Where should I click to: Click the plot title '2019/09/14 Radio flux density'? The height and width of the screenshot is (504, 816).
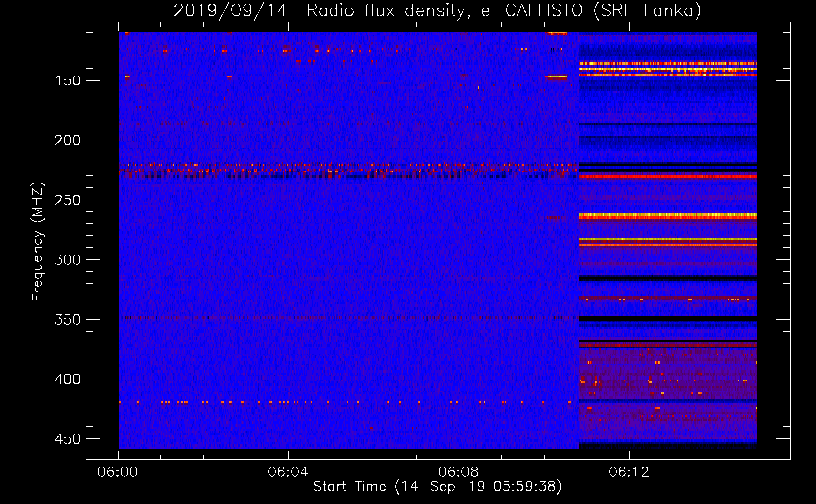click(x=322, y=10)
